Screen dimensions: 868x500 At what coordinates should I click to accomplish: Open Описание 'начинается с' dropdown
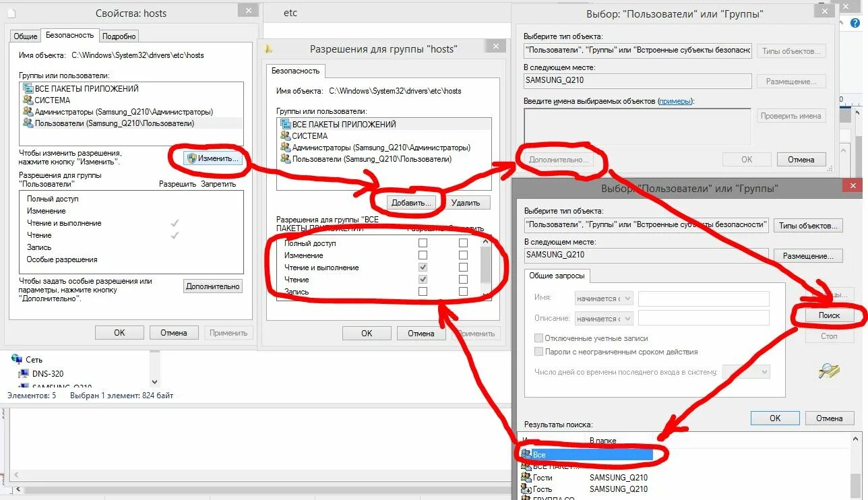(x=604, y=318)
